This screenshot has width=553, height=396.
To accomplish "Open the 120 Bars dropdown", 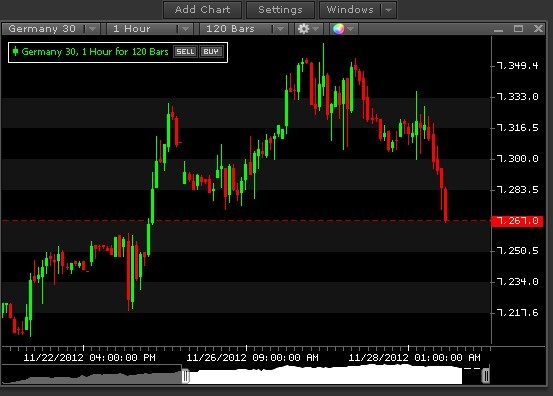I will click(x=244, y=29).
